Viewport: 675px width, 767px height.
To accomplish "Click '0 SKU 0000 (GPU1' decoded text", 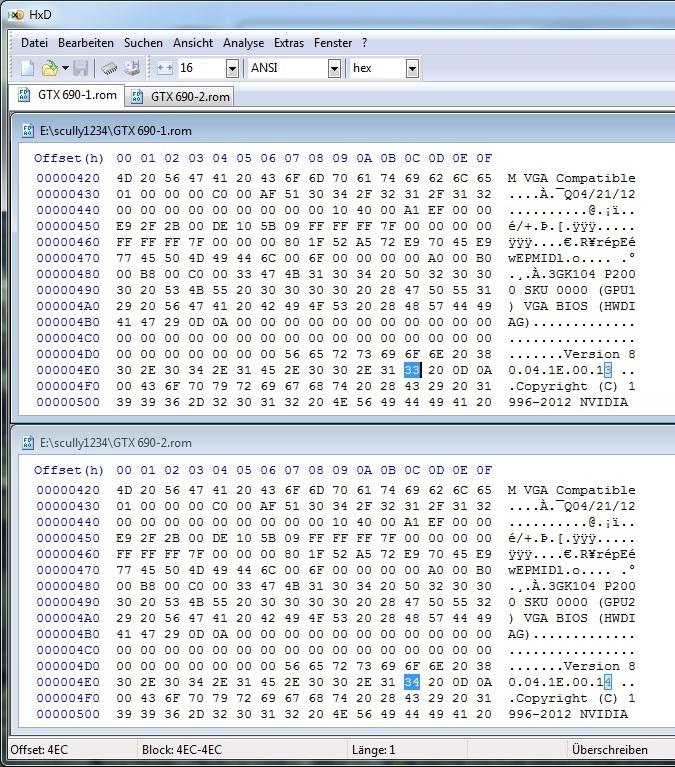I will tap(571, 290).
